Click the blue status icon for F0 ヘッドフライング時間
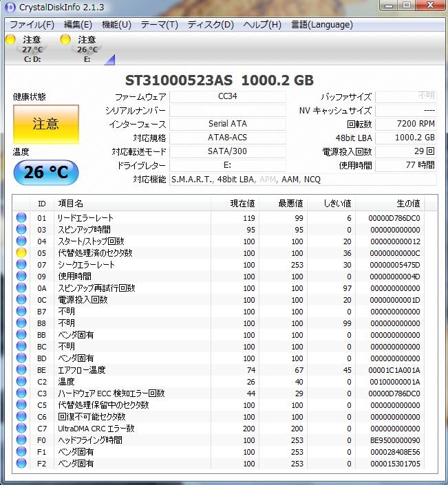 (21, 440)
